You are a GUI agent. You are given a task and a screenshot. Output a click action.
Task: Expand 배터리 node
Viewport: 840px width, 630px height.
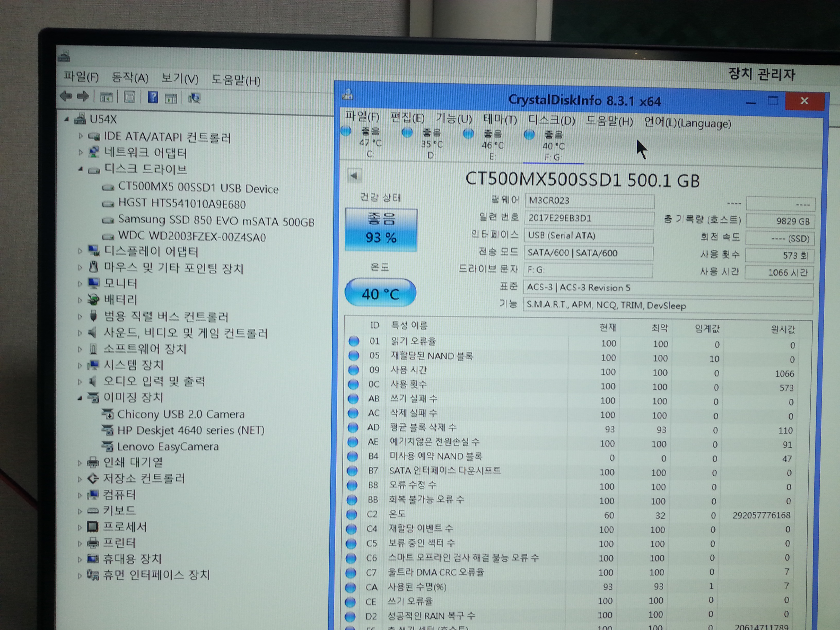[80, 300]
